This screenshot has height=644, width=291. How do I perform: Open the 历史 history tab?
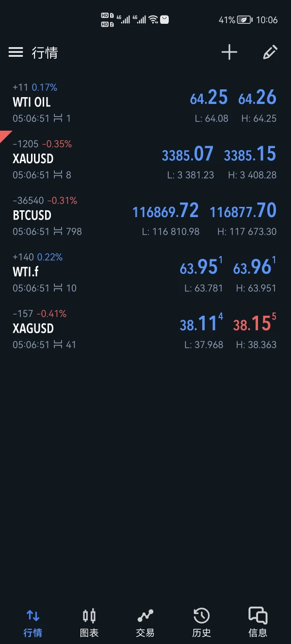point(201,622)
